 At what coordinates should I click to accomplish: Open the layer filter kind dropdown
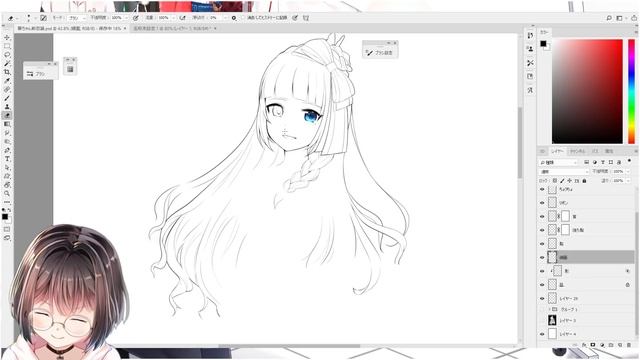[x=558, y=162]
